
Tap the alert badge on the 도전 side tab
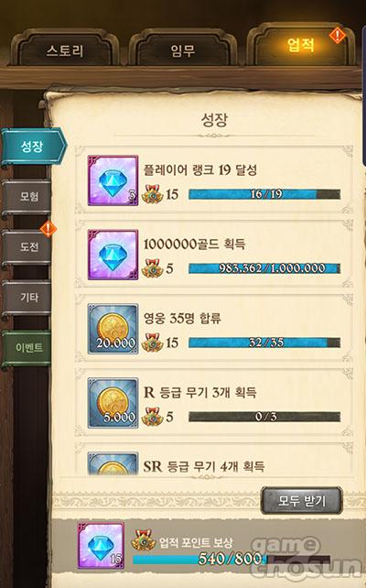point(48,229)
